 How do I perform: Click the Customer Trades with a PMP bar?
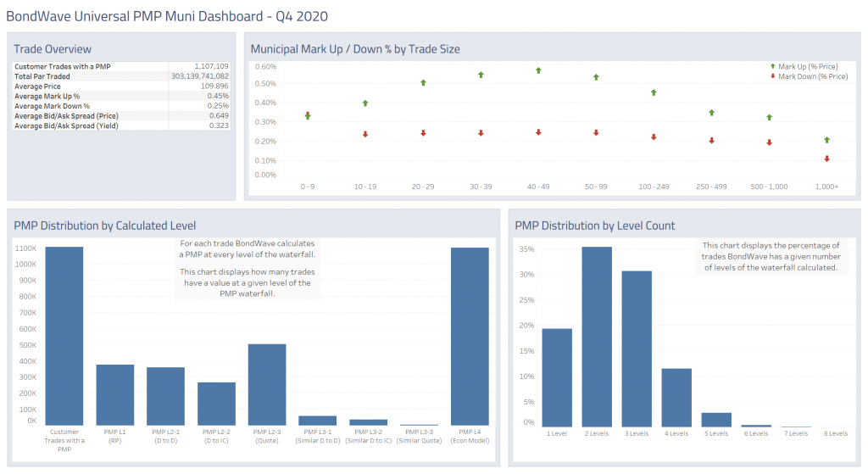(x=64, y=336)
